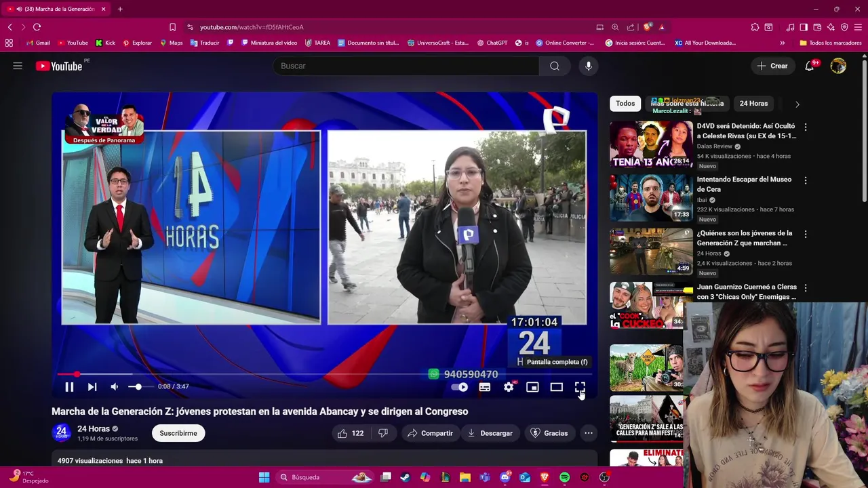Screen dimensions: 868x488
Task: Select the Todos filter chip
Action: (625, 104)
